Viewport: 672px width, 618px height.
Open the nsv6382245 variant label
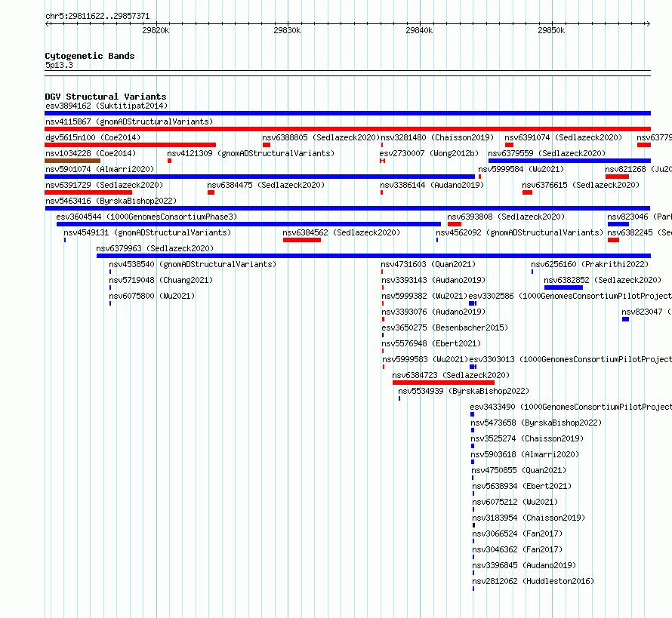(640, 232)
